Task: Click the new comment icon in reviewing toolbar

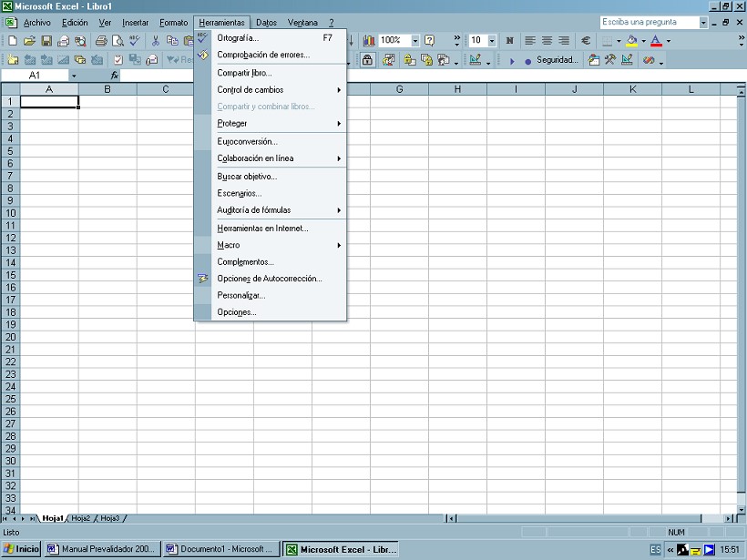Action: tap(13, 60)
